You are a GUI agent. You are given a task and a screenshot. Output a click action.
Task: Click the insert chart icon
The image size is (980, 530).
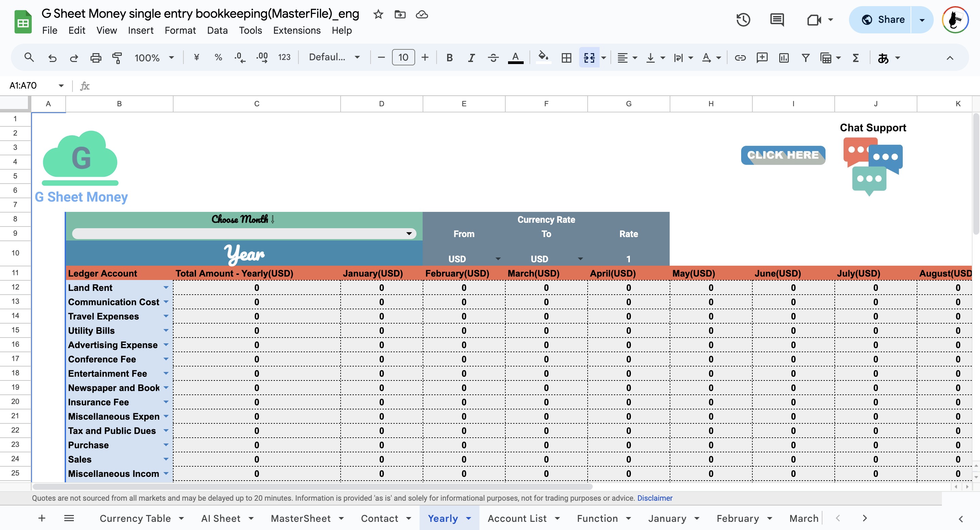(x=784, y=58)
